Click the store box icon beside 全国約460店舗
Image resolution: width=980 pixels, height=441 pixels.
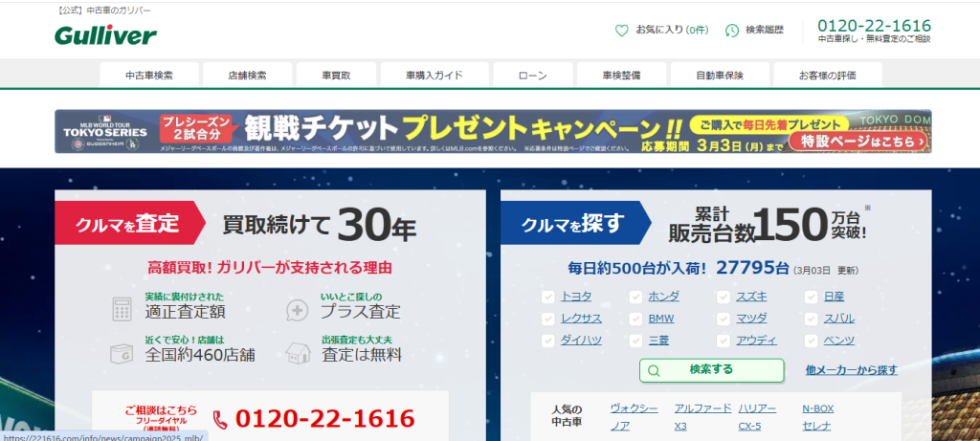point(122,353)
